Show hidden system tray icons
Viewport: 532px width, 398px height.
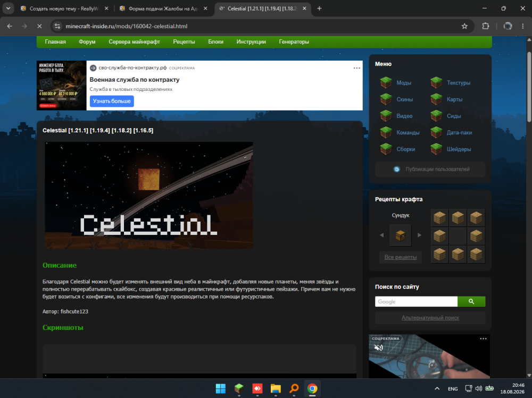coord(437,388)
